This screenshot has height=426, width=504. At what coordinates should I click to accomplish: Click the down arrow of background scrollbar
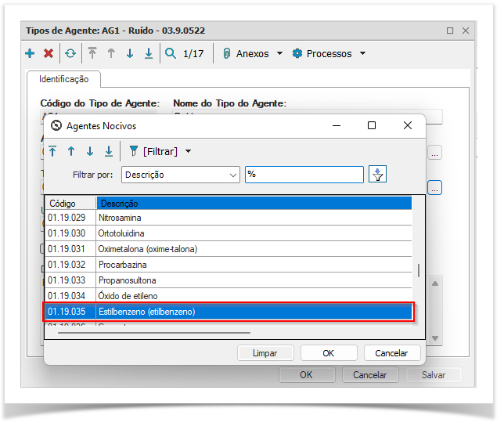click(x=435, y=338)
